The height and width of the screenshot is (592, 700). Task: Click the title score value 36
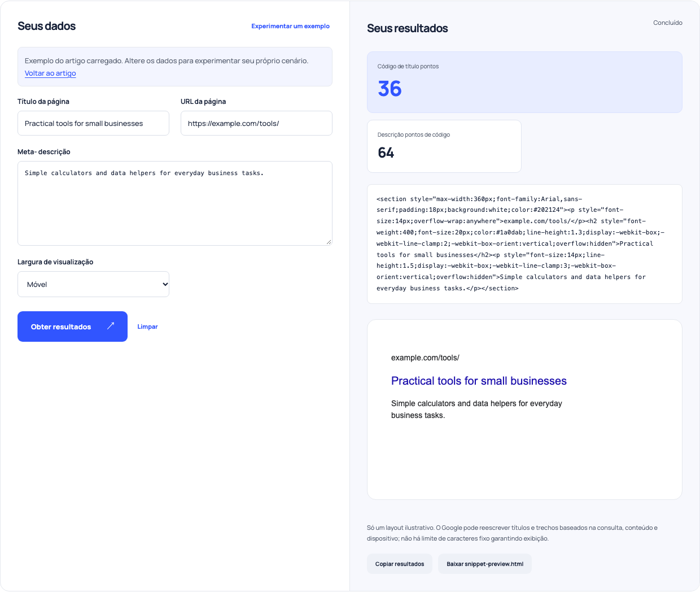pyautogui.click(x=390, y=89)
